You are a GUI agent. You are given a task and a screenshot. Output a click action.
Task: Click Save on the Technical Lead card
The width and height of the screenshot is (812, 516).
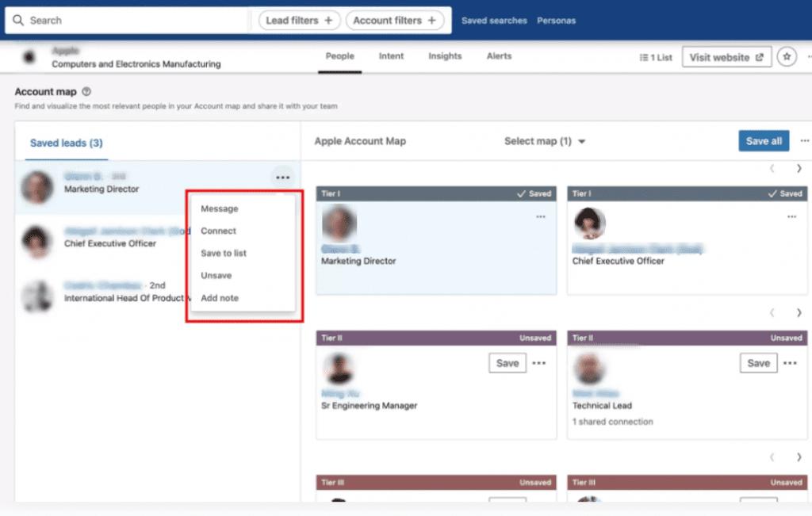(758, 362)
